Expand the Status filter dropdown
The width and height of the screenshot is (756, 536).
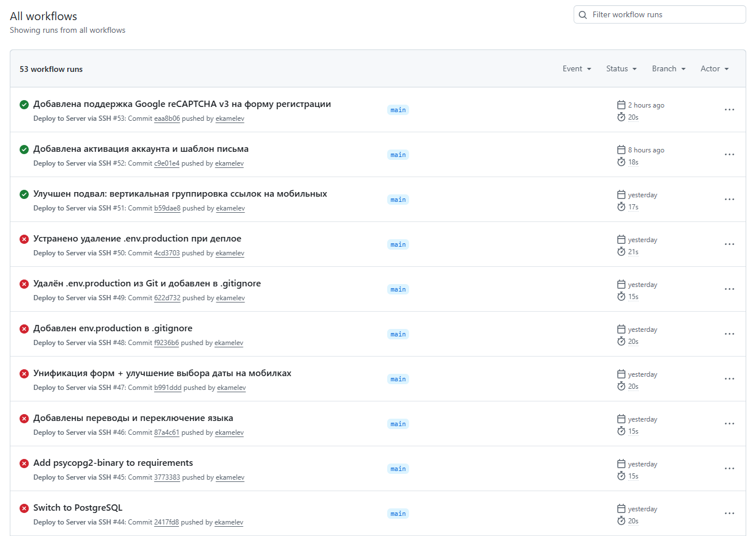(x=621, y=69)
